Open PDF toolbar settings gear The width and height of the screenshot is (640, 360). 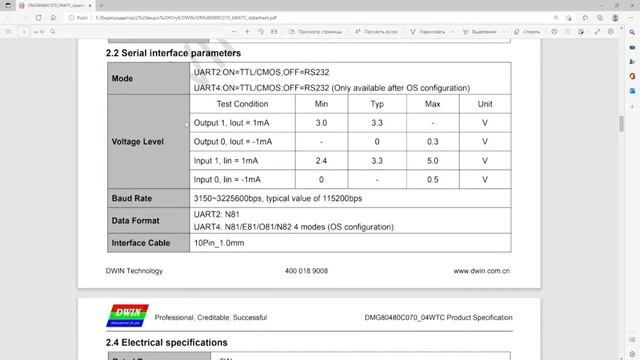611,31
